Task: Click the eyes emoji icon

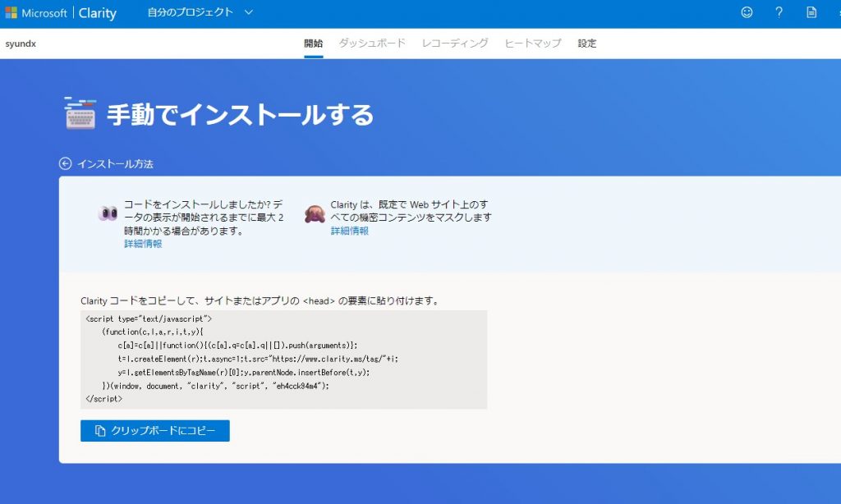Action: (108, 213)
